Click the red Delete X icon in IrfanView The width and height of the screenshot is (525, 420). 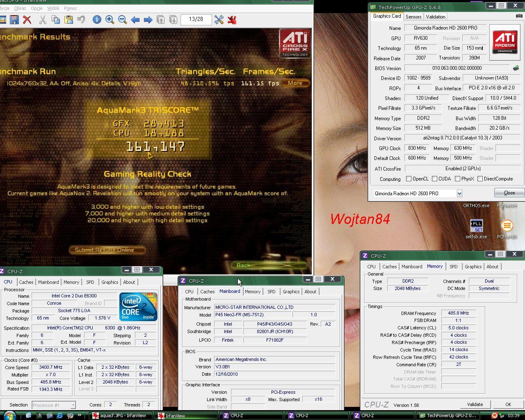[27, 20]
